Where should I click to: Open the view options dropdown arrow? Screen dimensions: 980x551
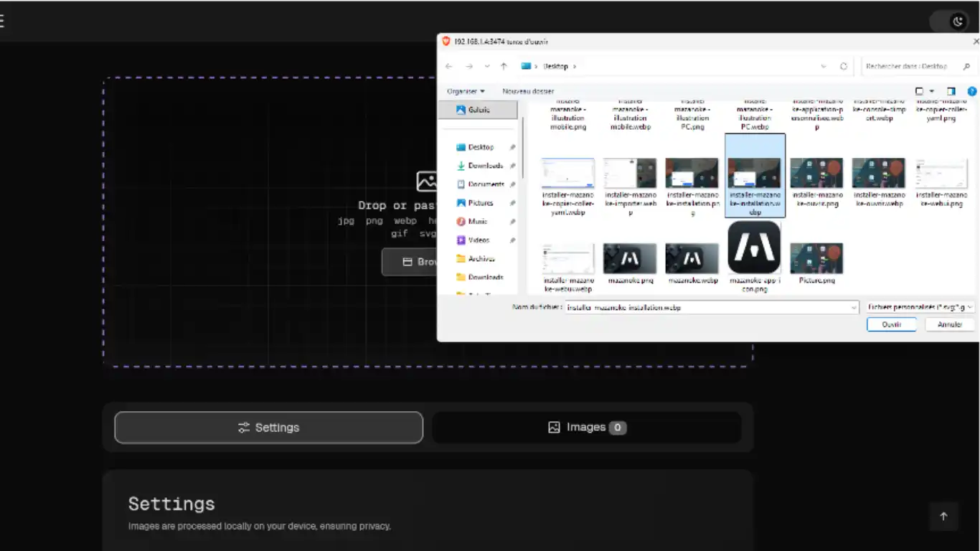[x=932, y=91]
